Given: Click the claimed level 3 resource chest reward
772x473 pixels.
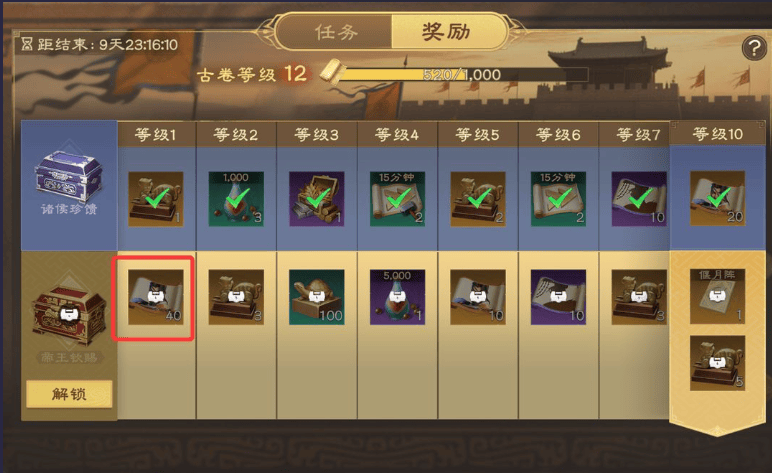Looking at the screenshot, I should click(317, 199).
